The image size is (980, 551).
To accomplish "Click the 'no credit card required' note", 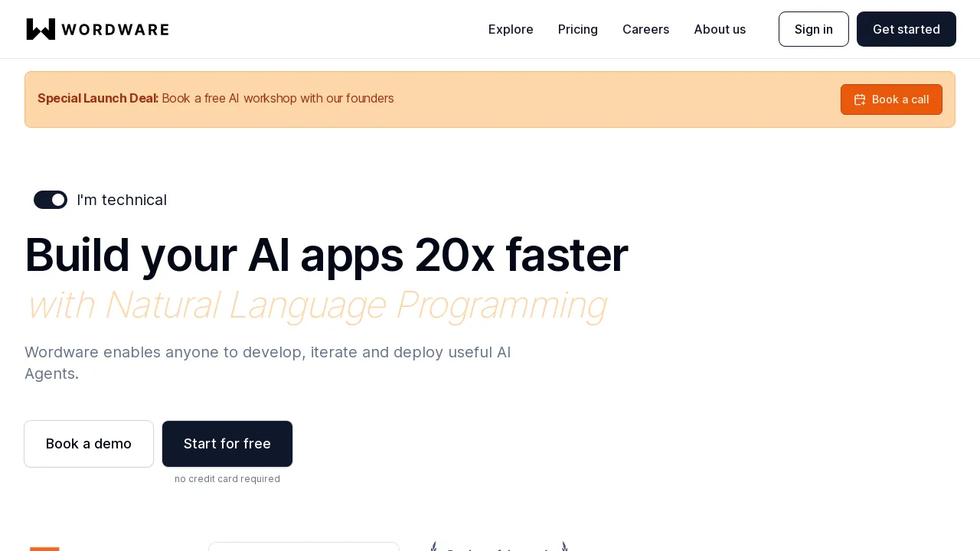I will (x=227, y=479).
